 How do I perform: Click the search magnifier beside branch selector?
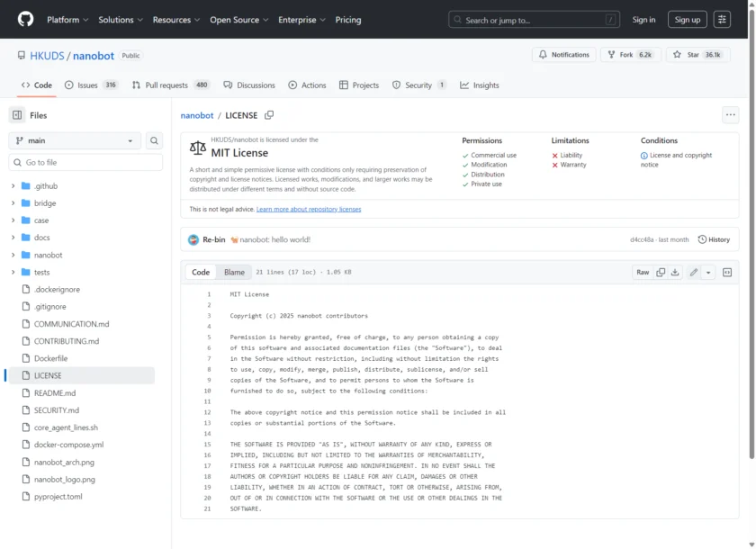[155, 140]
